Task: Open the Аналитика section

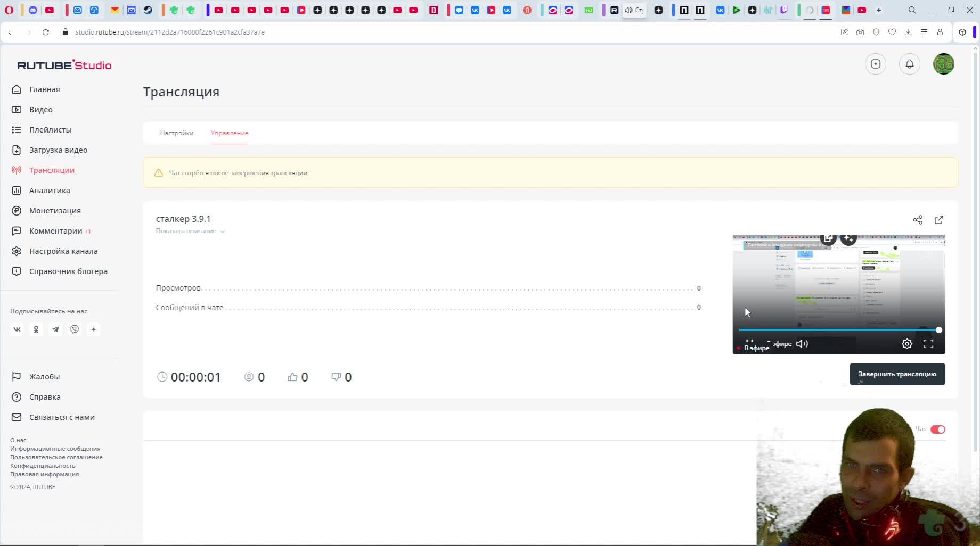Action: 40,191
